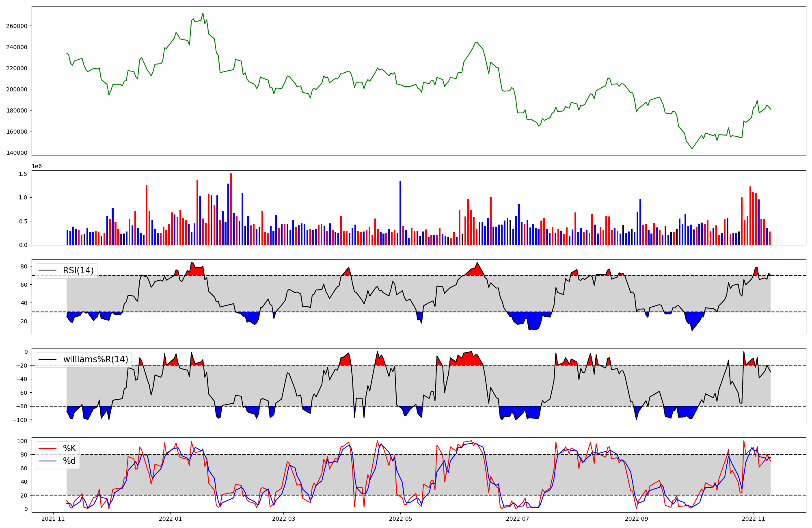Click the 140000 price axis tick label

point(17,153)
